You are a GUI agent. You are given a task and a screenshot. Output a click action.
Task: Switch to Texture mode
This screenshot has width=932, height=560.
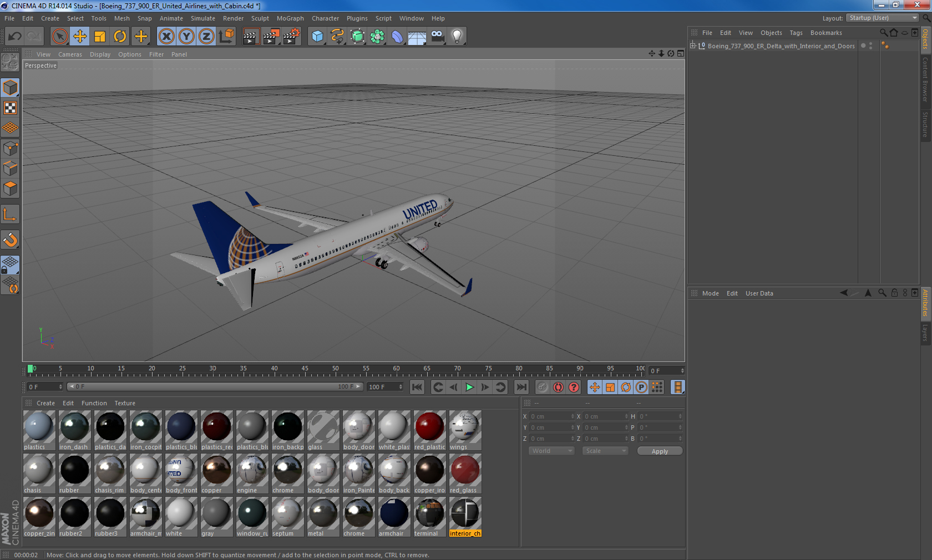click(10, 108)
